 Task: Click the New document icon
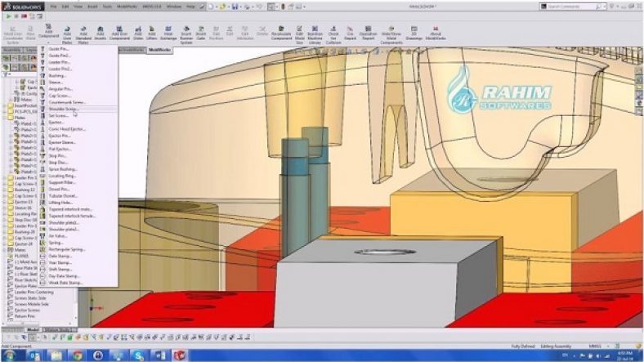click(x=211, y=7)
